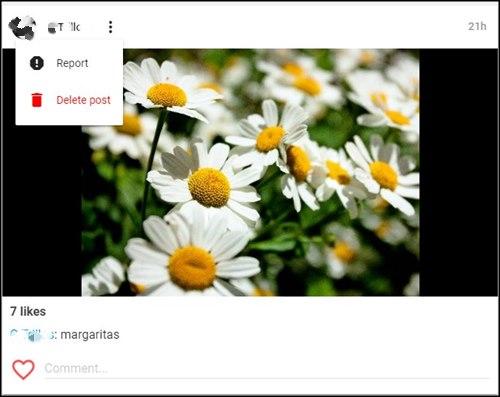
Task: Click the username next to the avatar
Action: tap(64, 27)
